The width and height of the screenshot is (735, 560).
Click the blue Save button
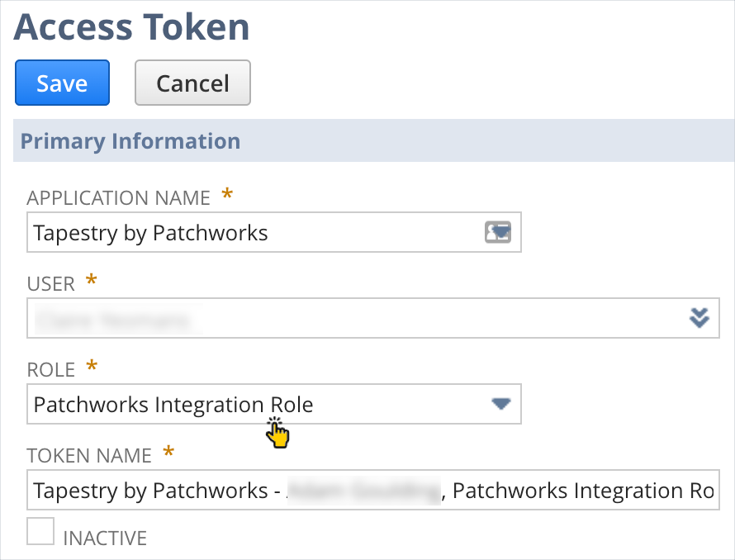point(62,83)
